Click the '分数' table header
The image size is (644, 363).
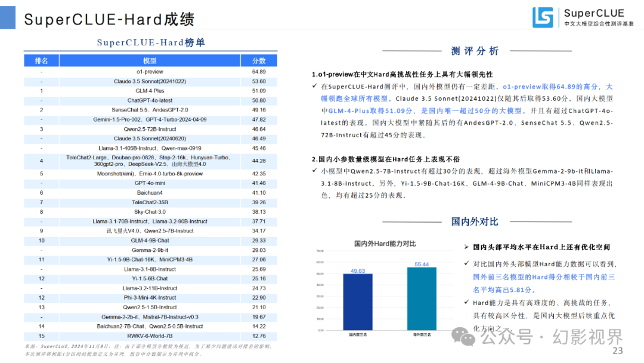pyautogui.click(x=259, y=61)
